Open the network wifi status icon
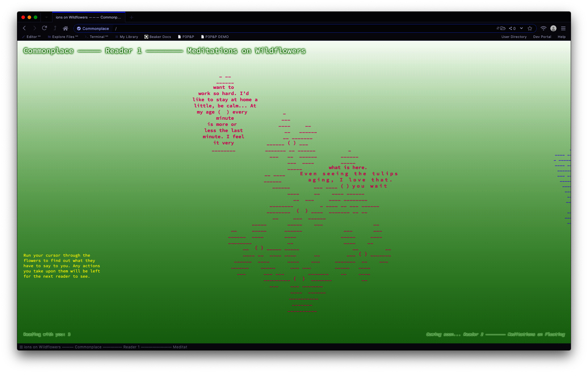 click(544, 28)
